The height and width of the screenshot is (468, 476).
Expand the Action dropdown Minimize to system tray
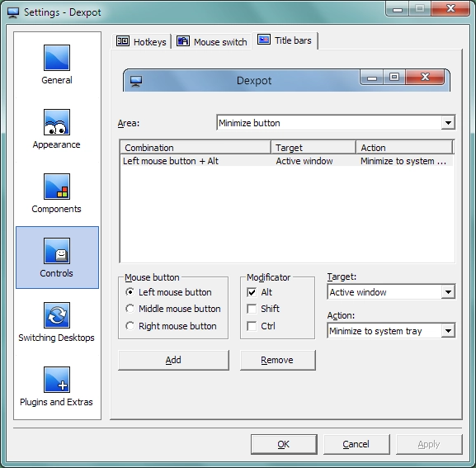391,331
